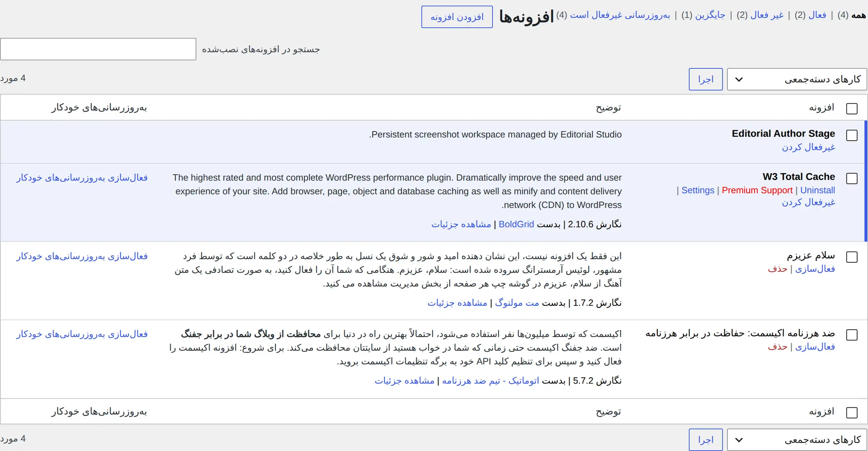The image size is (868, 451).
Task: Click the footer توضیح column label
Action: tap(608, 412)
